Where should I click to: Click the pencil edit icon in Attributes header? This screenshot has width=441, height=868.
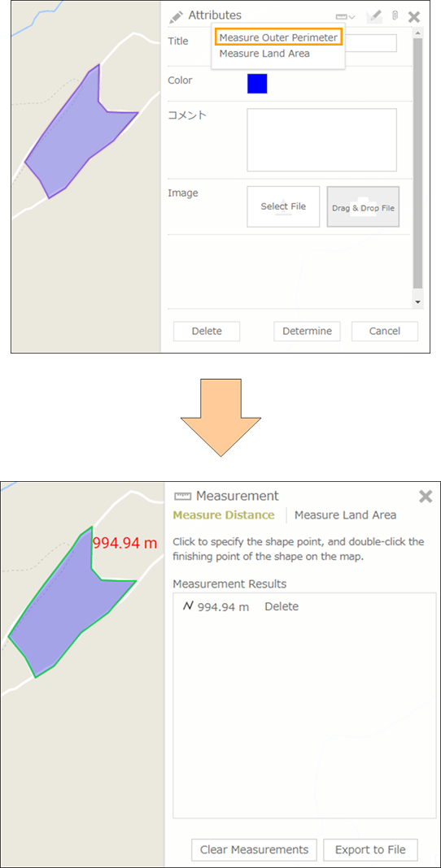(374, 16)
